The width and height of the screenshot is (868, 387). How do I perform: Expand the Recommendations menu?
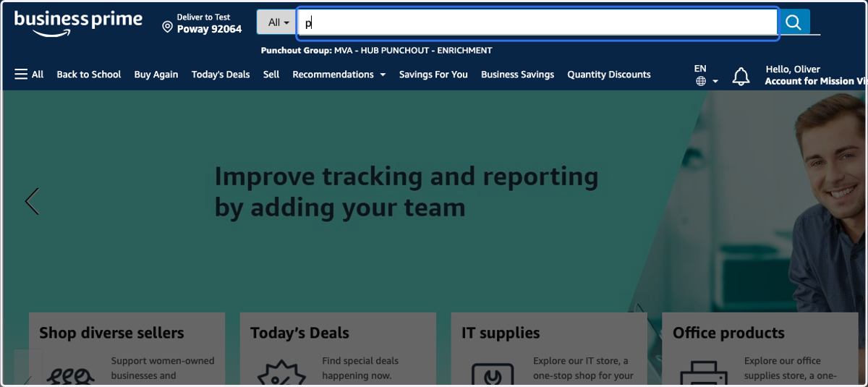(339, 75)
